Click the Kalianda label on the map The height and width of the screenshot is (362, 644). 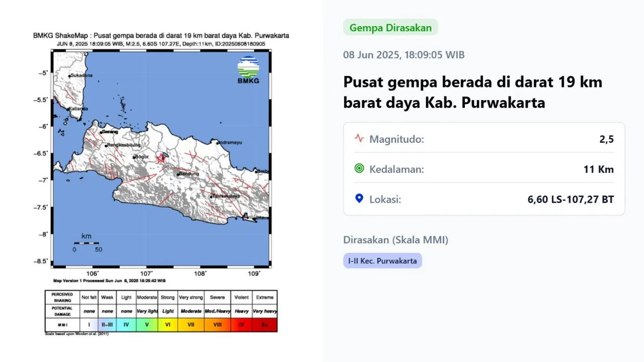[x=79, y=109]
